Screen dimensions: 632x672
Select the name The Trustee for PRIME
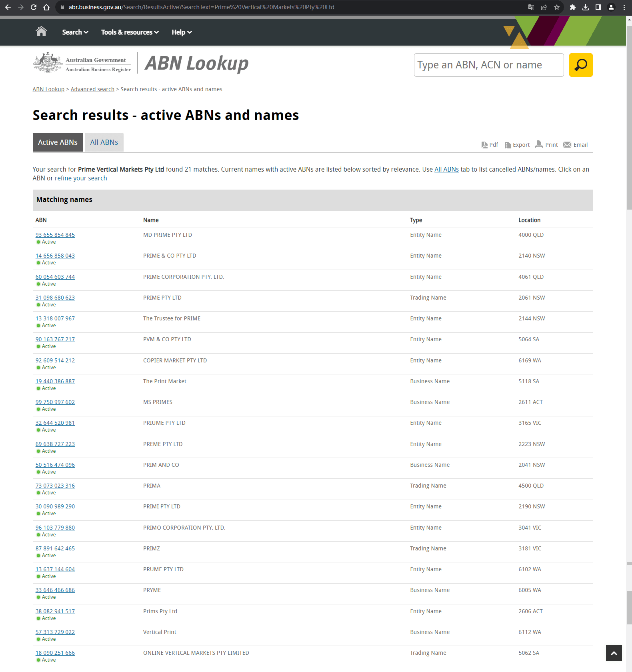(172, 318)
